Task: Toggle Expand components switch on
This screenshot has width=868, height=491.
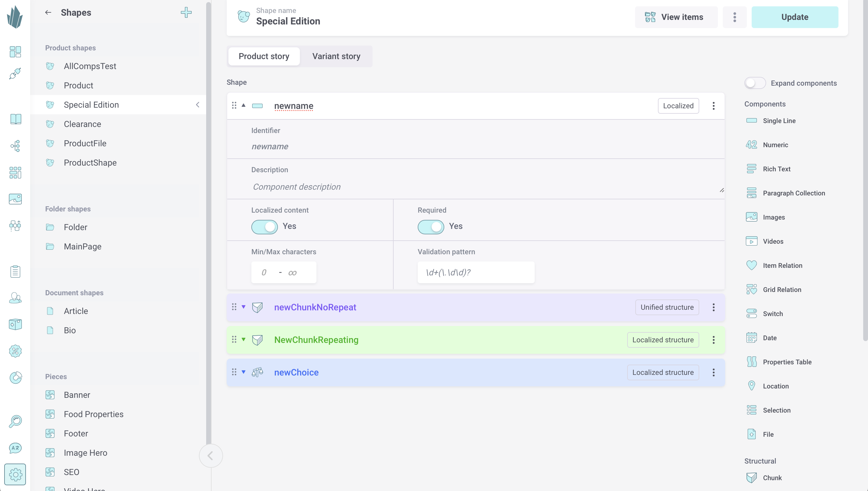Action: (754, 83)
